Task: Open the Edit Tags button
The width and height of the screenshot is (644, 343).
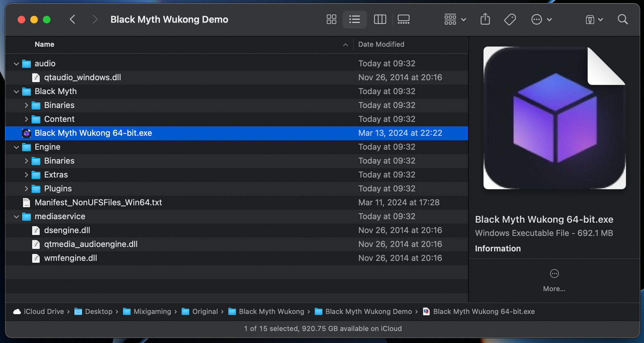Action: tap(510, 19)
